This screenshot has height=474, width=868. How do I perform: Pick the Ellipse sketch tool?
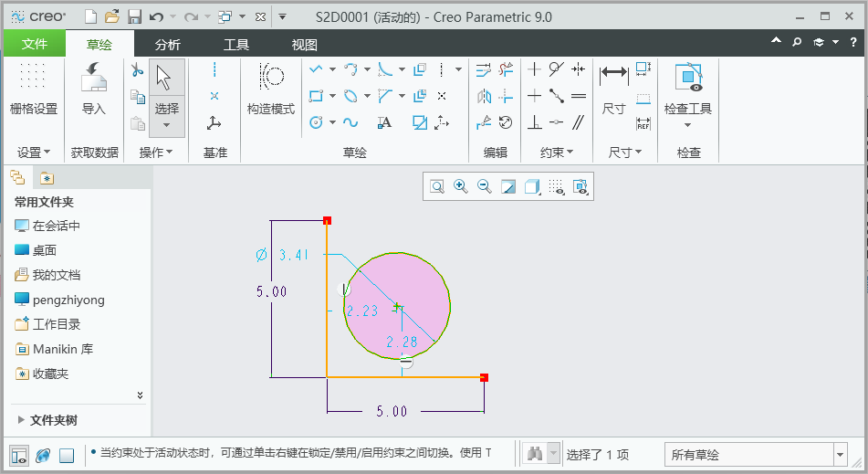[x=350, y=96]
